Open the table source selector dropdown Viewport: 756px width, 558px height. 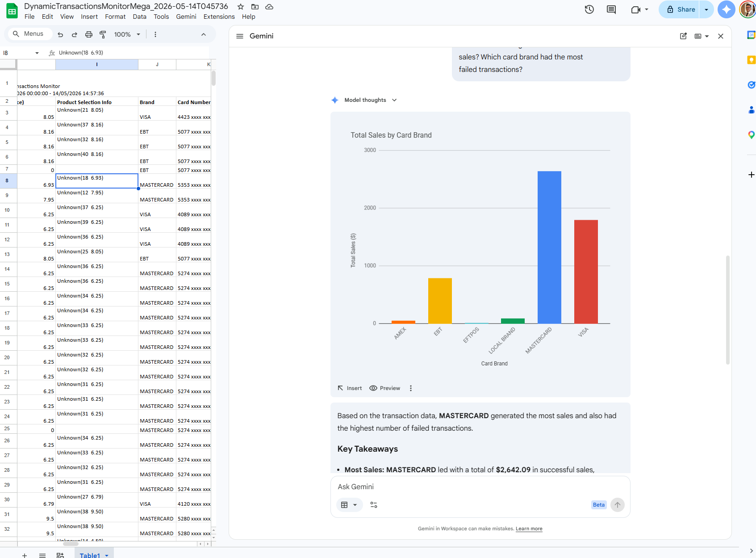click(x=349, y=505)
